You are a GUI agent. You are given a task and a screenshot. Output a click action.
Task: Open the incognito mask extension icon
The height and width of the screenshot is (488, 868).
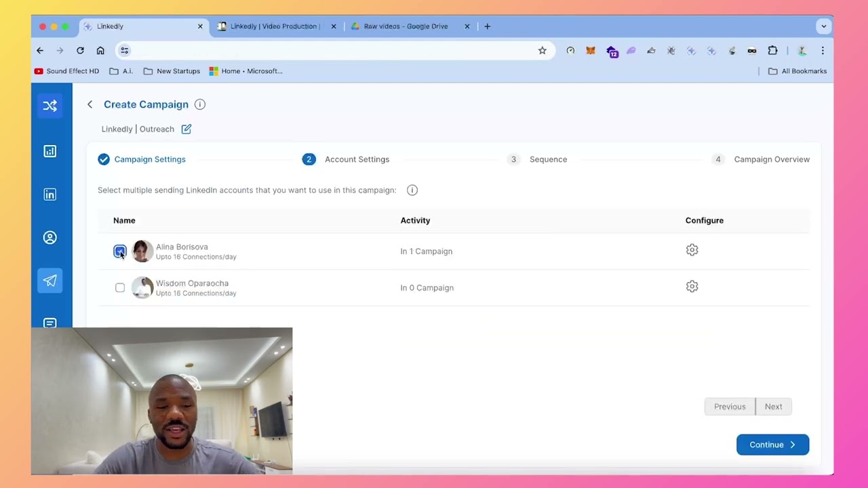(x=752, y=51)
